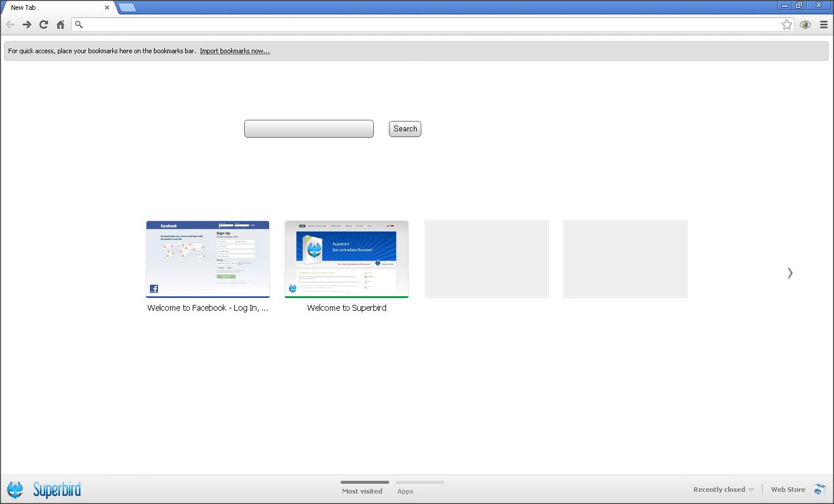Open the Welcome to Superbird thumbnail
Viewport: 834px width, 504px height.
pyautogui.click(x=347, y=259)
